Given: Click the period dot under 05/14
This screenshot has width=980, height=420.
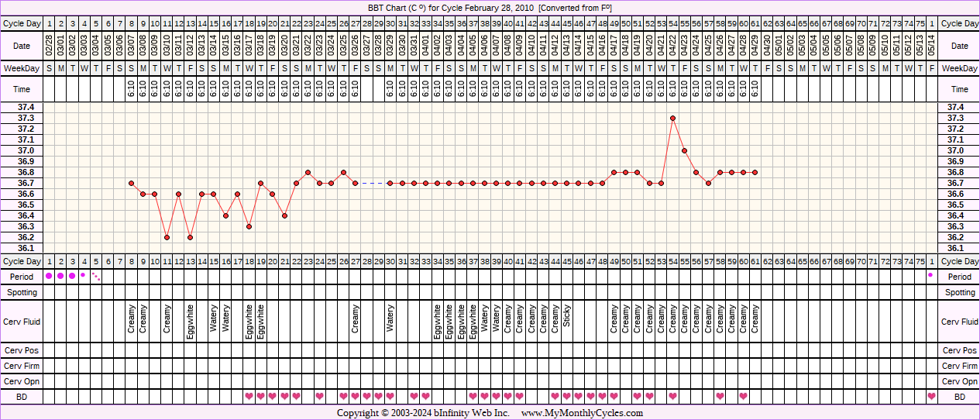Looking at the screenshot, I should 930,275.
